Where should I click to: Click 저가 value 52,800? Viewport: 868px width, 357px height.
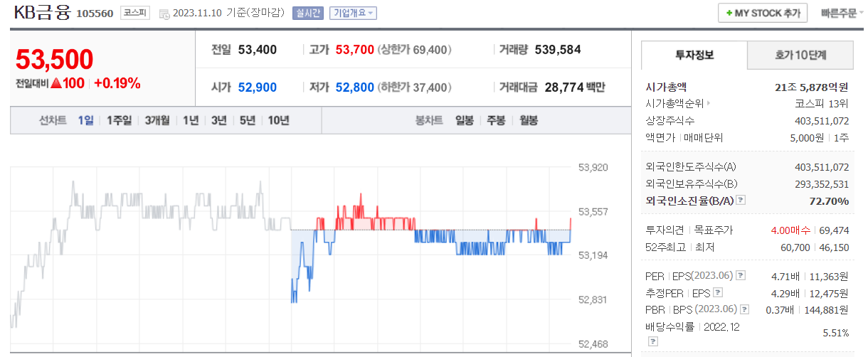[354, 87]
